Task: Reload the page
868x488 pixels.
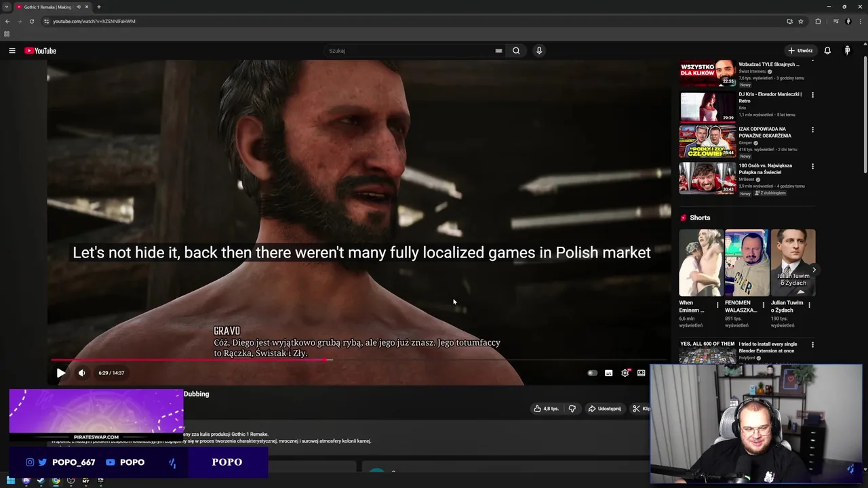Action: (x=32, y=21)
